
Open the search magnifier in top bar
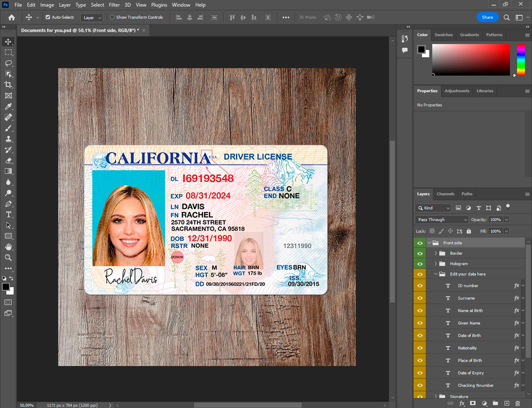506,17
